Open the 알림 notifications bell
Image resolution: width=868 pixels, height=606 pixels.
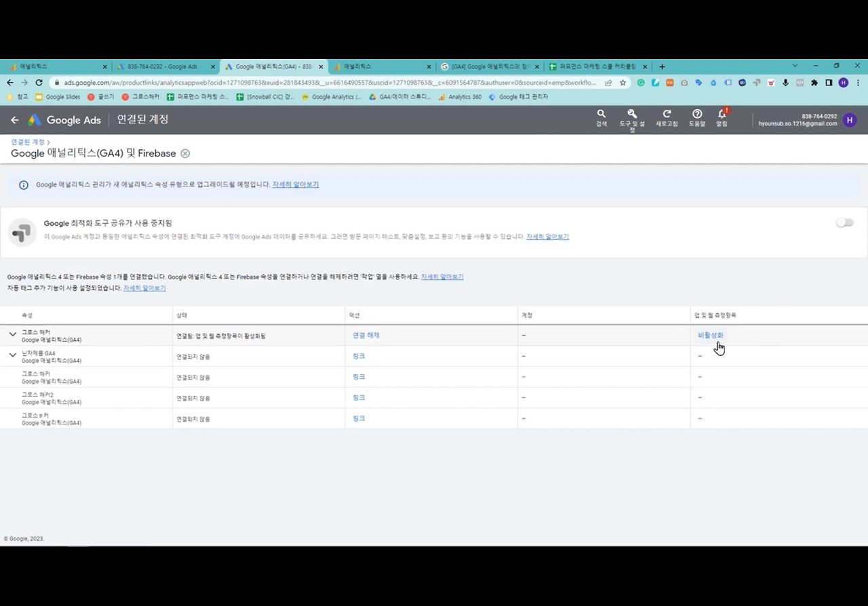pos(722,117)
